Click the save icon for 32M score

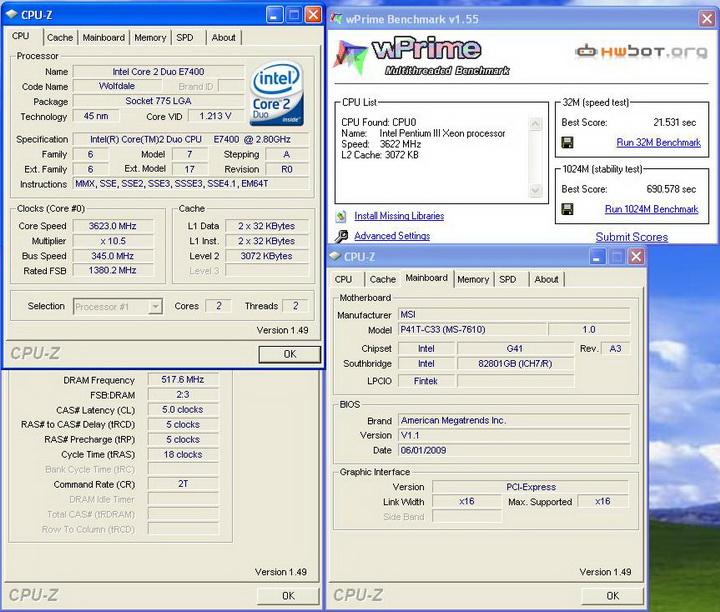click(x=568, y=142)
